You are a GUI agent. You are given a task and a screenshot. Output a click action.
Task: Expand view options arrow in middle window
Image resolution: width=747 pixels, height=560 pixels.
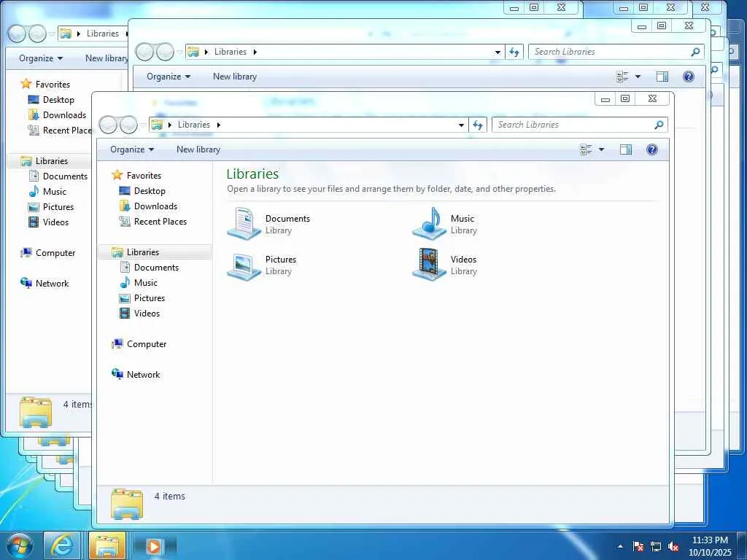point(638,77)
